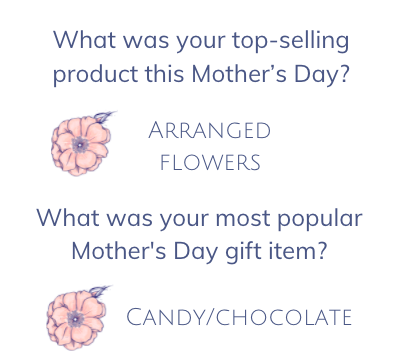Click the "gift item?" text

pyautogui.click(x=276, y=252)
